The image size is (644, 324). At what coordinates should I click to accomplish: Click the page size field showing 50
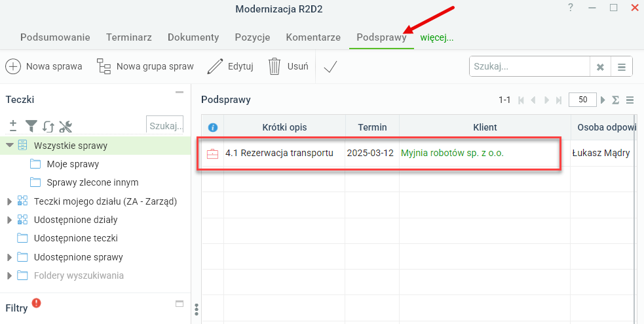pyautogui.click(x=582, y=100)
